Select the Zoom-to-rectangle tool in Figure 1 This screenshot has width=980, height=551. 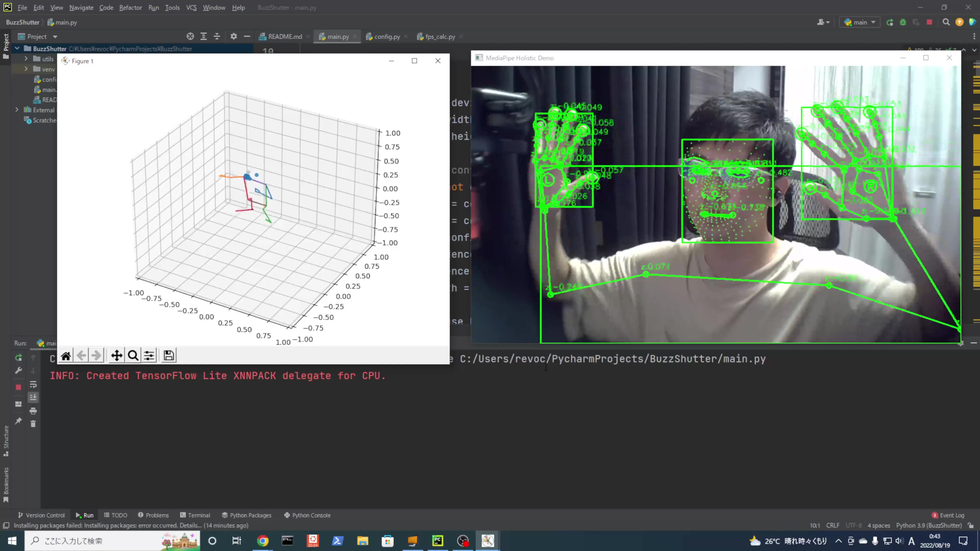coord(133,356)
